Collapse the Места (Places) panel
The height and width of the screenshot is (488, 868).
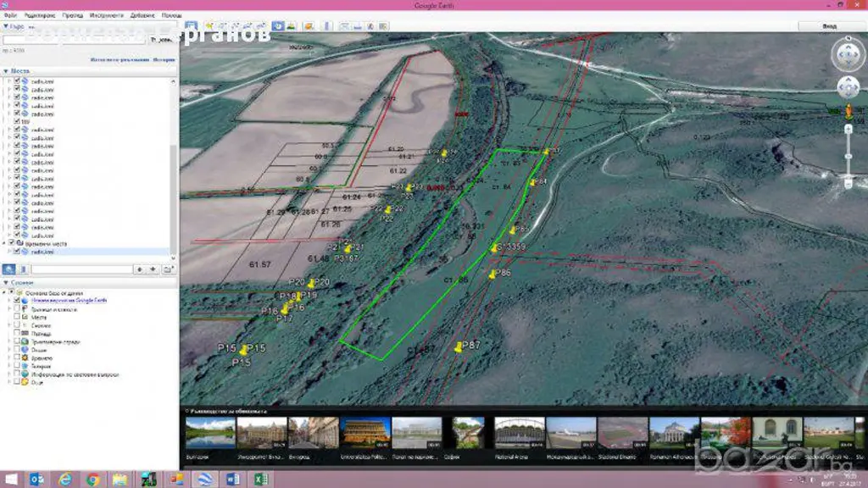7,71
